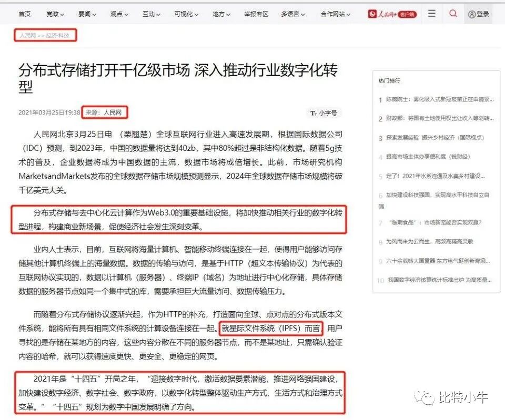The width and height of the screenshot is (505, 420).
Task: Click the red search icon
Action: (x=453, y=14)
